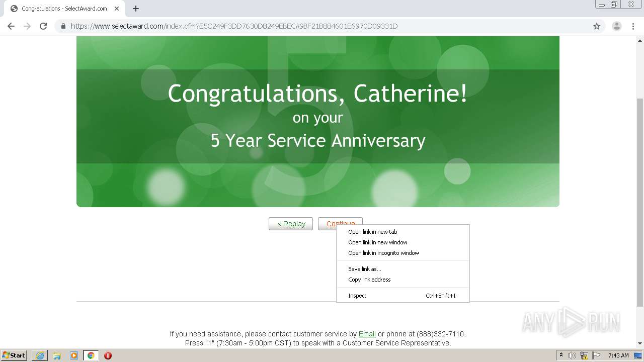Minimize the Chrome window
The width and height of the screenshot is (644, 362).
coord(601,5)
